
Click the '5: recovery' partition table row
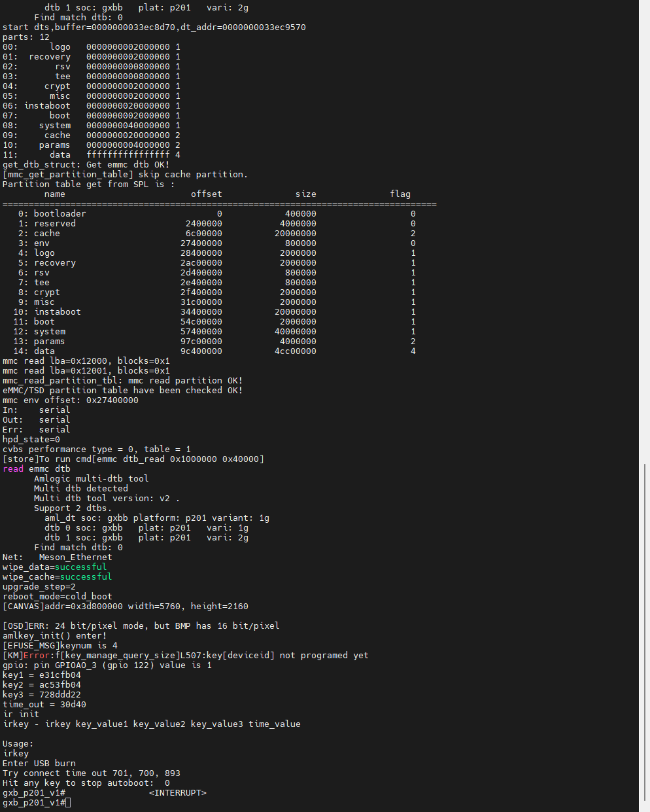(217, 263)
